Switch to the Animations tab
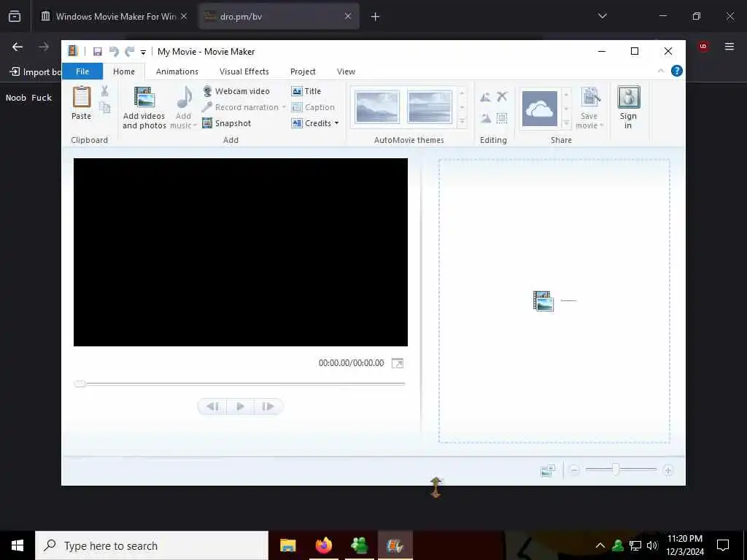747x560 pixels. (177, 71)
